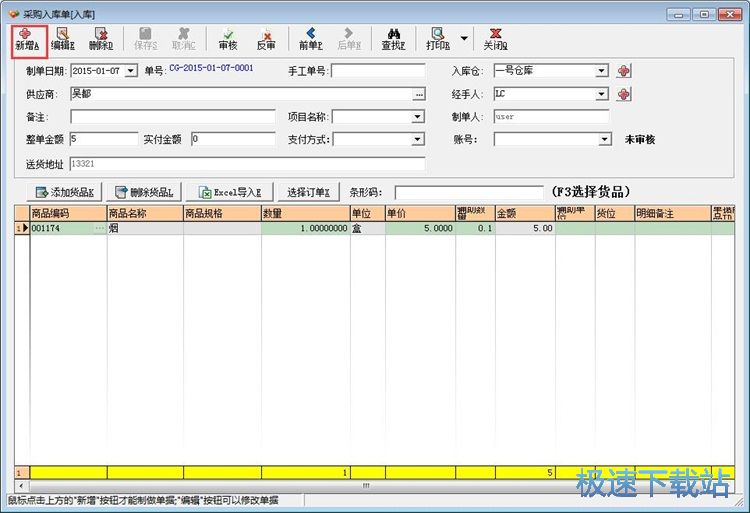Click the grid horizontal scrollbar thumb
The image size is (750, 513).
click(365, 486)
